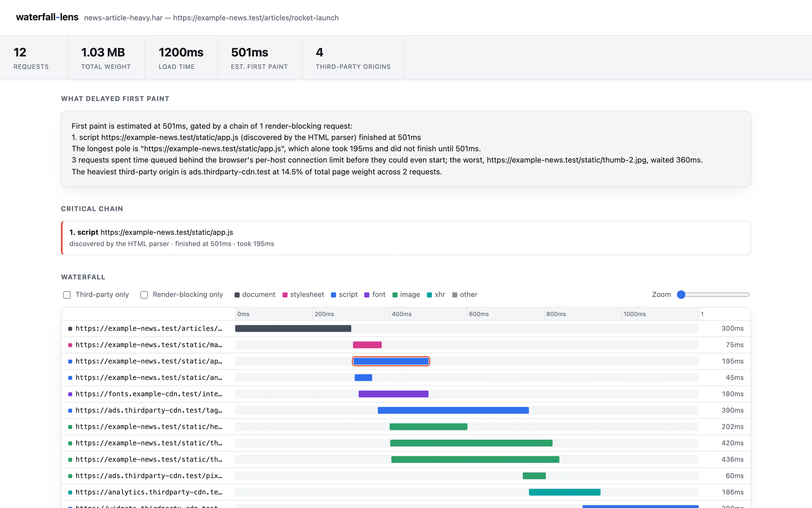This screenshot has width=812, height=508.
Task: Click the document legend swatch
Action: click(x=237, y=295)
